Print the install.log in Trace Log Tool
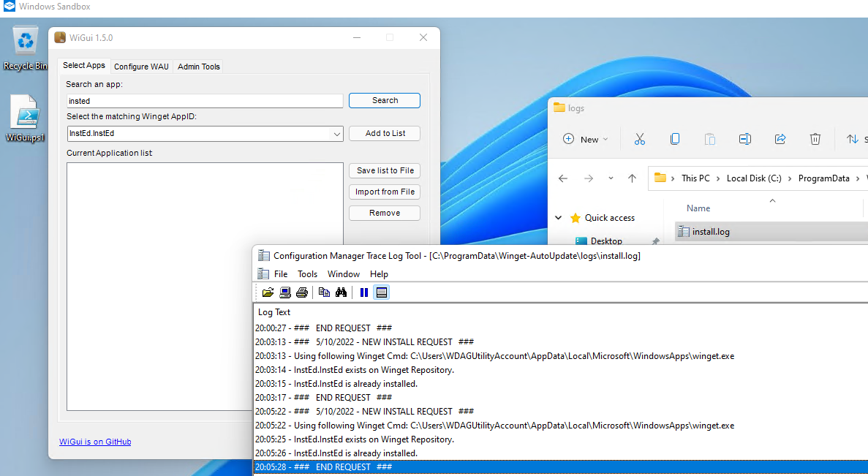868x476 pixels. click(301, 292)
